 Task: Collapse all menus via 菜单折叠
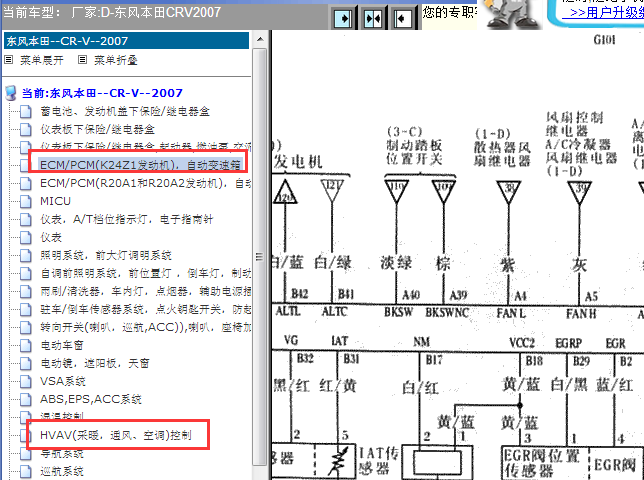coord(116,60)
